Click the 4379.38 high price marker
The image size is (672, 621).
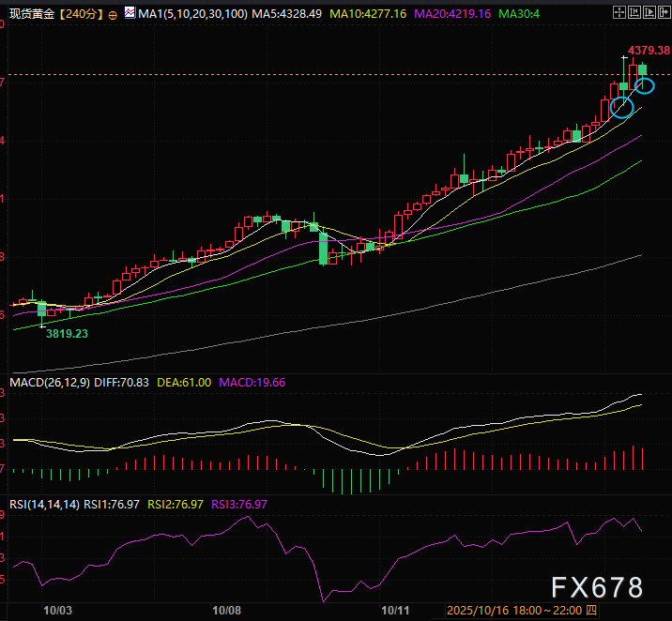point(648,50)
